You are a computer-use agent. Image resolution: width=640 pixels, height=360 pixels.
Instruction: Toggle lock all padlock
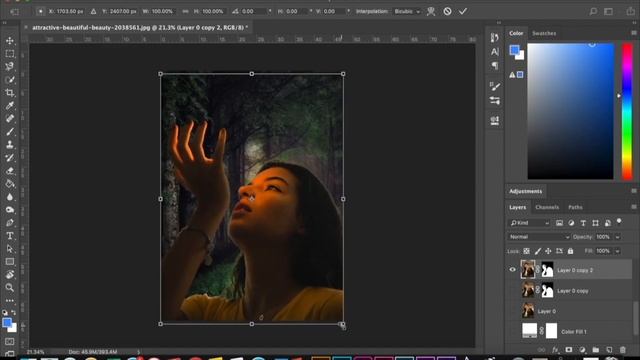tap(570, 251)
